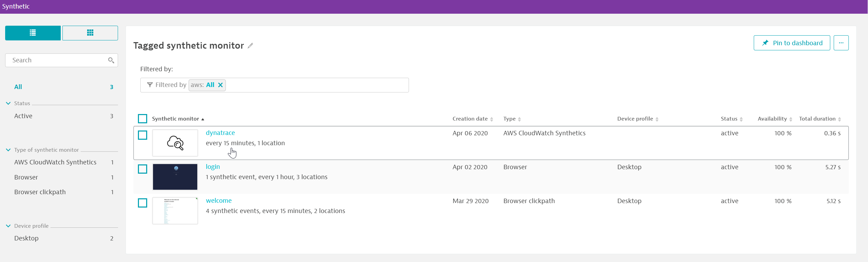
Task: Click Pin to dashboard button
Action: point(792,43)
